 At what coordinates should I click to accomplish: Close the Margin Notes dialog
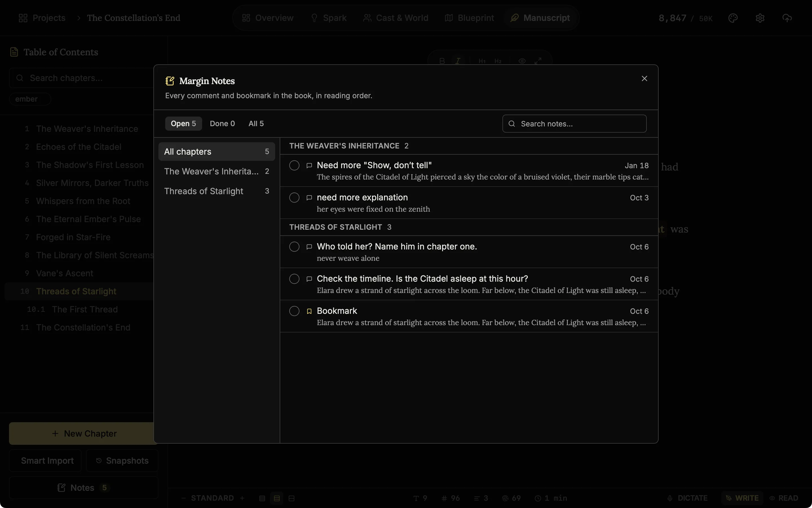coord(644,78)
